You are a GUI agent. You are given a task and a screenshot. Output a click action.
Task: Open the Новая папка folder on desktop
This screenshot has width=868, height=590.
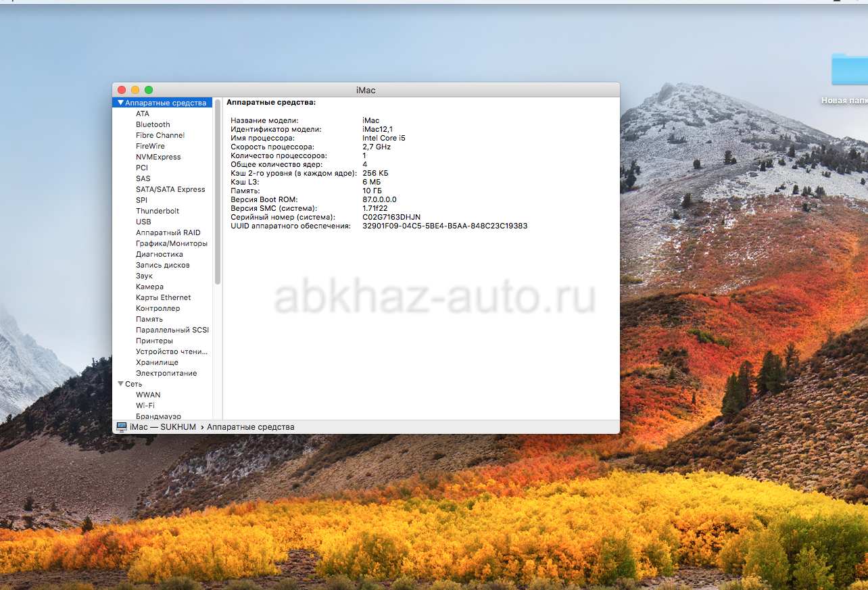850,69
